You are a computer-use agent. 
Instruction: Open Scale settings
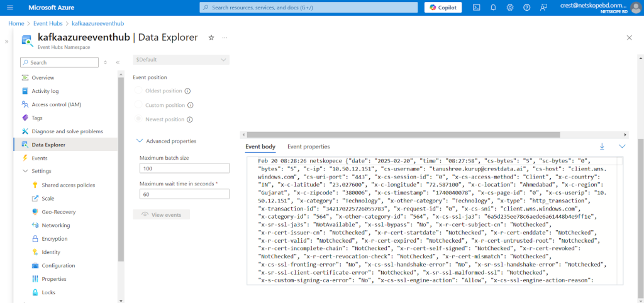point(48,198)
